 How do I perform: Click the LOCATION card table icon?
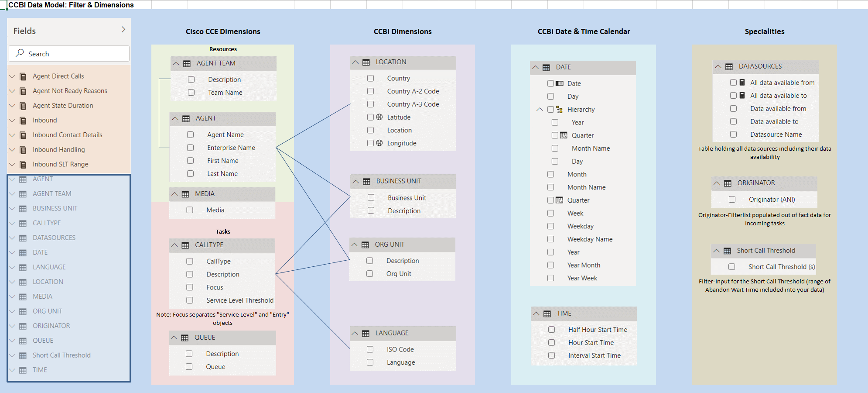coord(366,62)
